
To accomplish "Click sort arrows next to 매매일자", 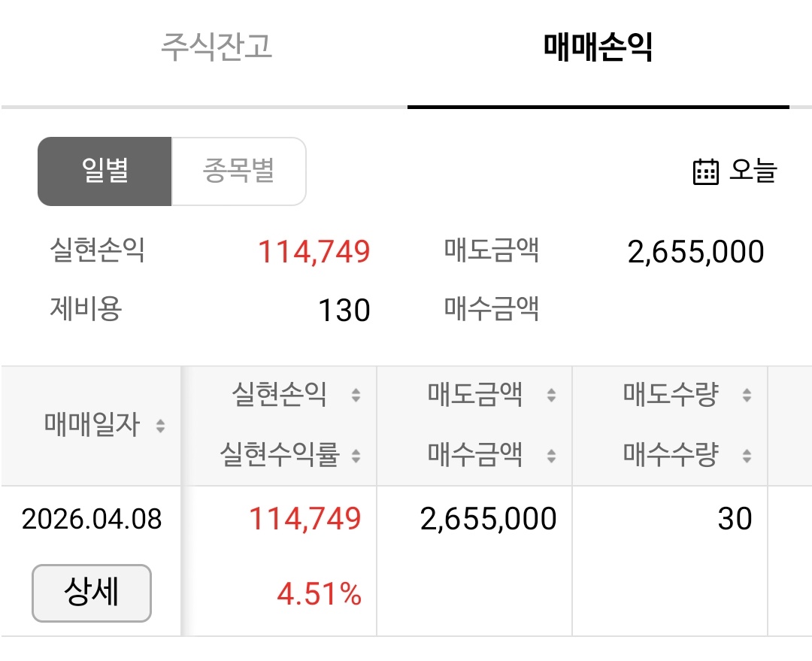I will click(160, 426).
